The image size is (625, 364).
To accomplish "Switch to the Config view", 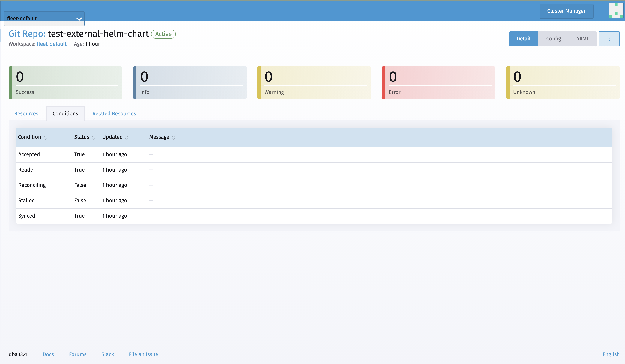I will tap(554, 39).
